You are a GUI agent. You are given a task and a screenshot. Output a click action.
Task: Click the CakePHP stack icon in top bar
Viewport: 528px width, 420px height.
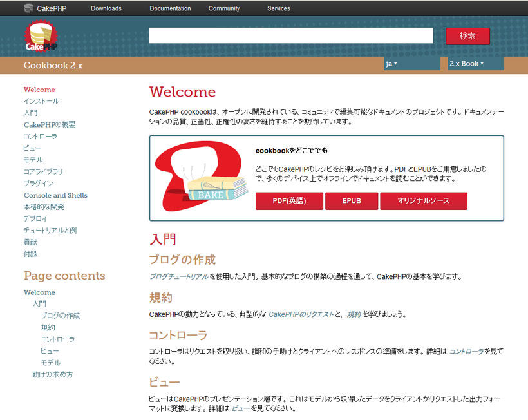[x=28, y=8]
